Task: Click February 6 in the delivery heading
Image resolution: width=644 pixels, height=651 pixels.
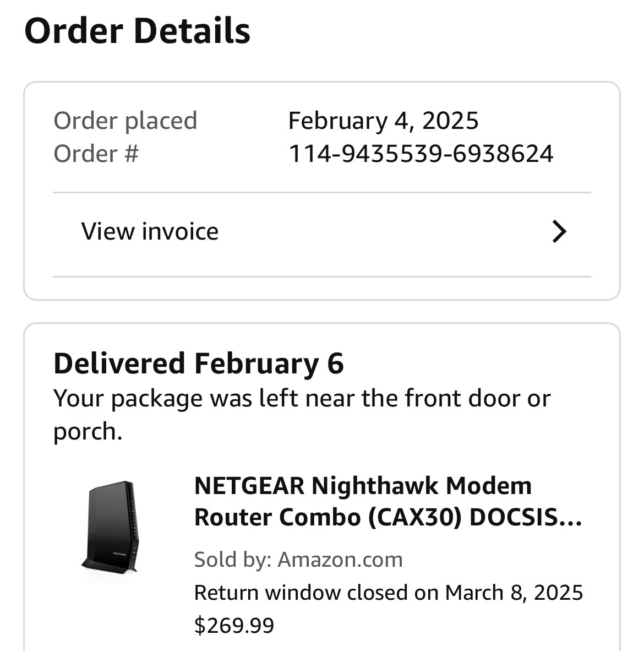Action: coord(269,364)
